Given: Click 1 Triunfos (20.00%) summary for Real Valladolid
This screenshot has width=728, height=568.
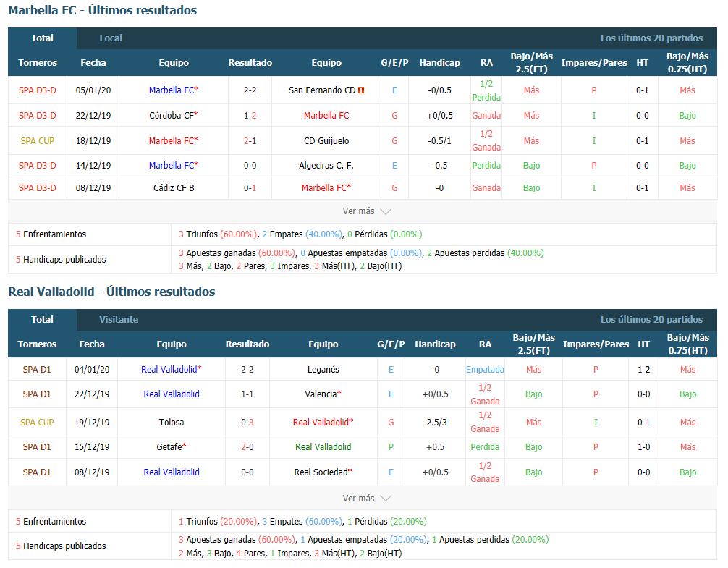Looking at the screenshot, I should 218,522.
